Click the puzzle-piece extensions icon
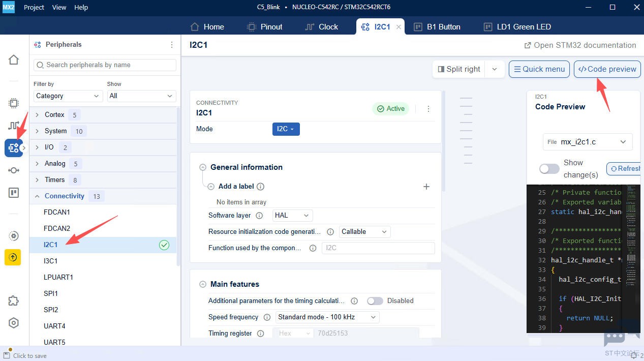 coord(14,300)
